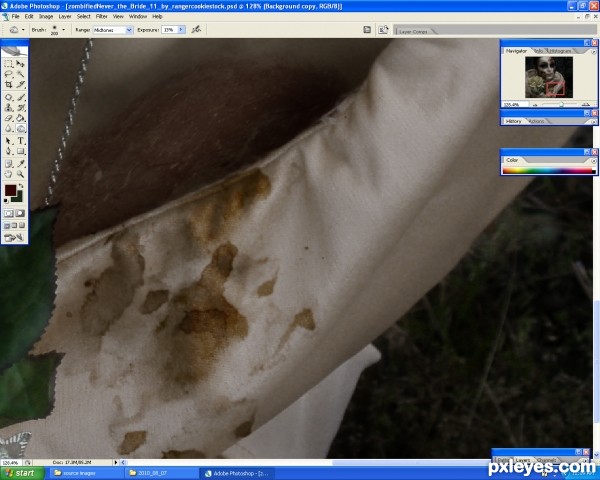The image size is (600, 480).
Task: Open the Layer Comps tab in well
Action: click(413, 31)
